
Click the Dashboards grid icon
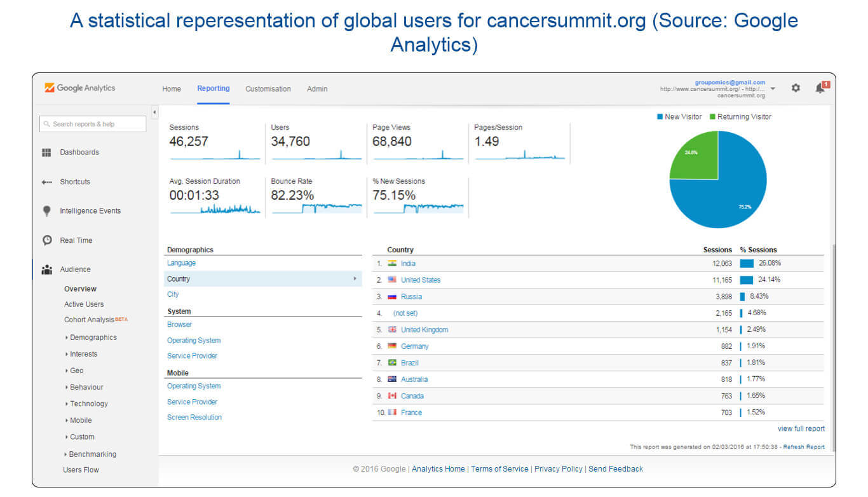coord(46,153)
